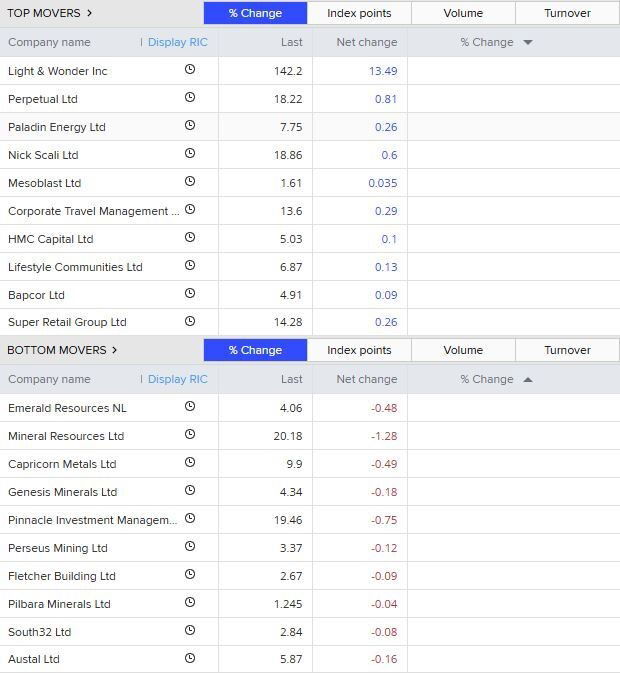This screenshot has width=620, height=674.
Task: Open Austal Ltd company name
Action: click(34, 659)
